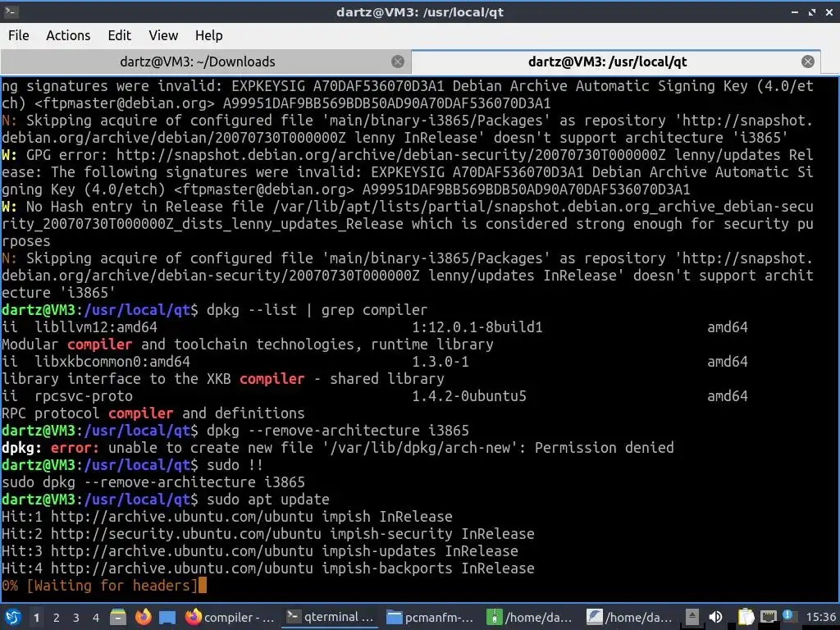Click the libllvm12:amd64 package row
840x630 pixels.
pos(374,326)
